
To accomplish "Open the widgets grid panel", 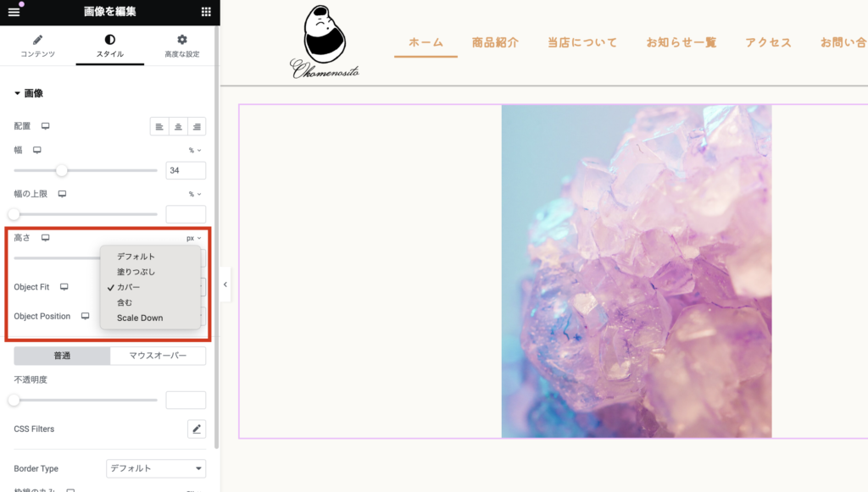I will click(206, 12).
